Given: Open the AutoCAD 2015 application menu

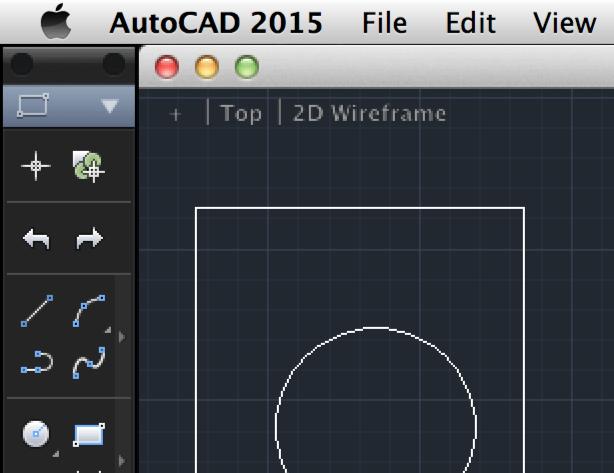Looking at the screenshot, I should 216,23.
